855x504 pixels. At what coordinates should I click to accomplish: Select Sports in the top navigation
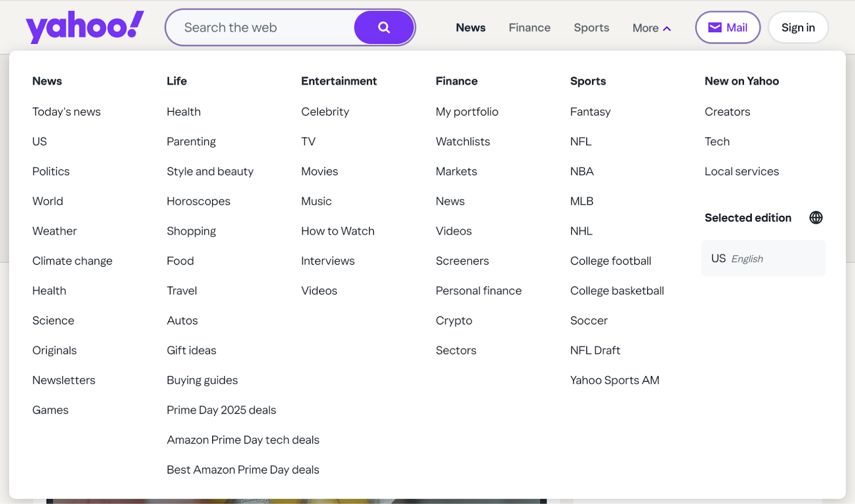[x=590, y=27]
